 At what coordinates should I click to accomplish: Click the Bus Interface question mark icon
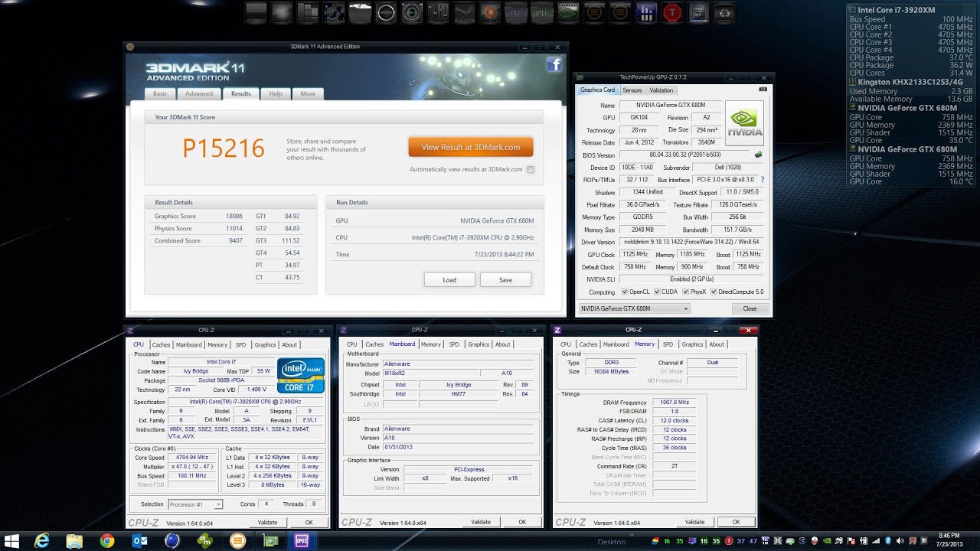point(762,179)
